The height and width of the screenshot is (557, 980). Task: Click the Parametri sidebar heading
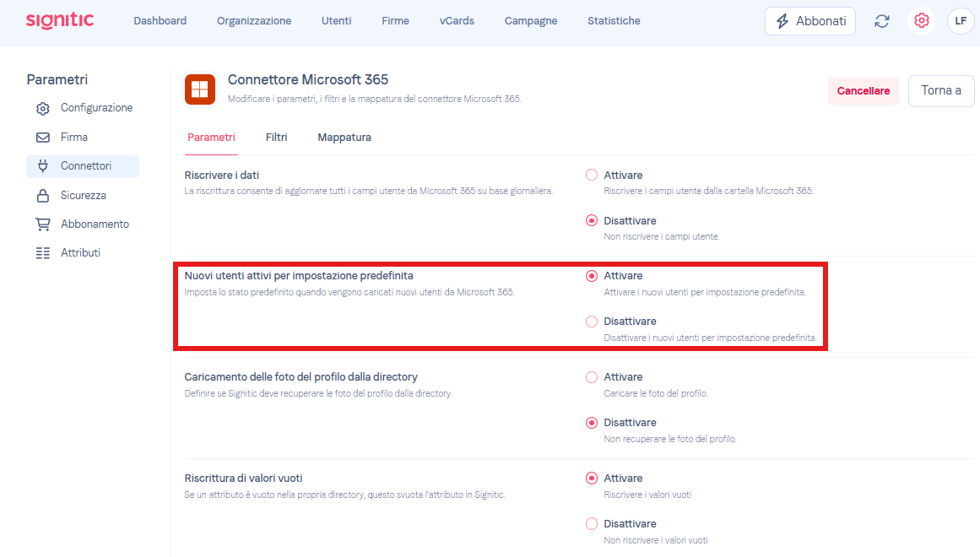pos(57,80)
